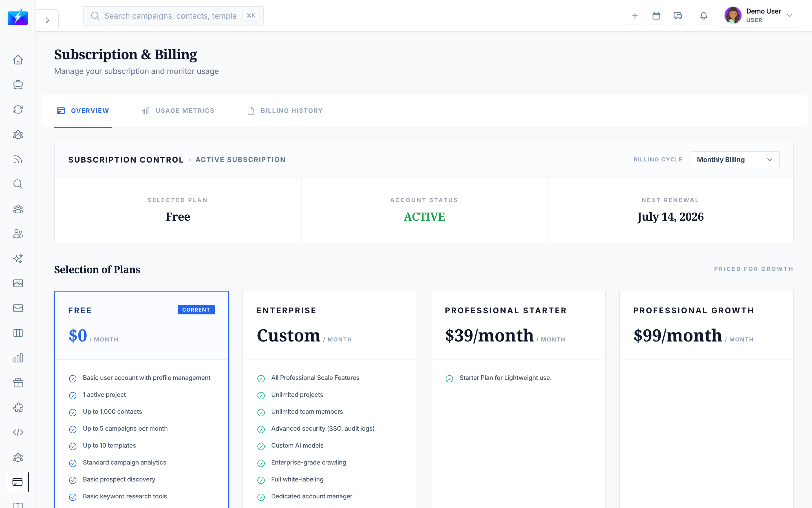The image size is (812, 508).
Task: Click the refresh arrows sidebar icon
Action: (x=18, y=110)
